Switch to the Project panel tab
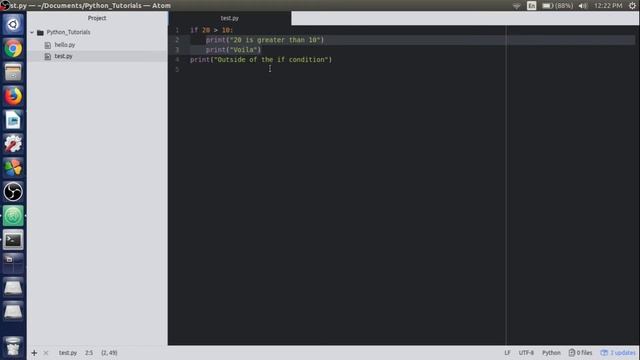 tap(97, 18)
